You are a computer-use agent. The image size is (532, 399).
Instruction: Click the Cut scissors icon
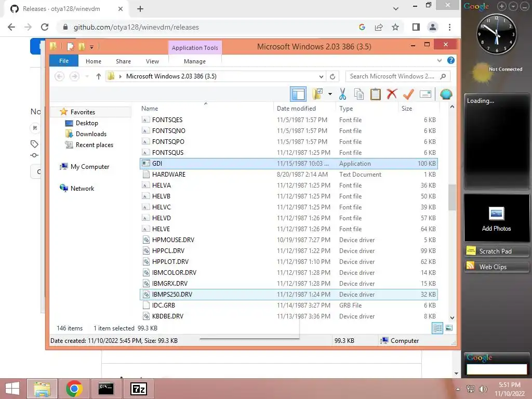click(x=343, y=95)
